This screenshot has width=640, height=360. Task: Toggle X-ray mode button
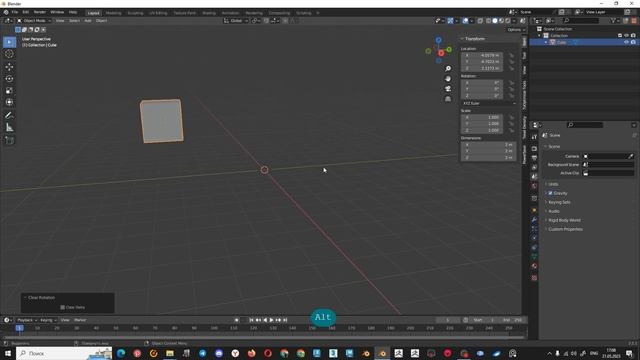click(x=480, y=21)
